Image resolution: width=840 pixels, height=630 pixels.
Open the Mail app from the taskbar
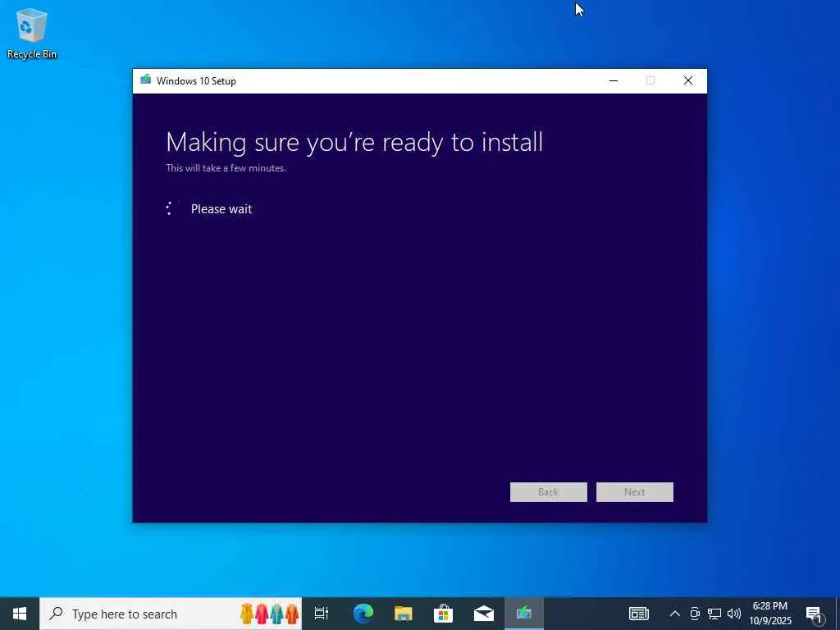pyautogui.click(x=483, y=614)
